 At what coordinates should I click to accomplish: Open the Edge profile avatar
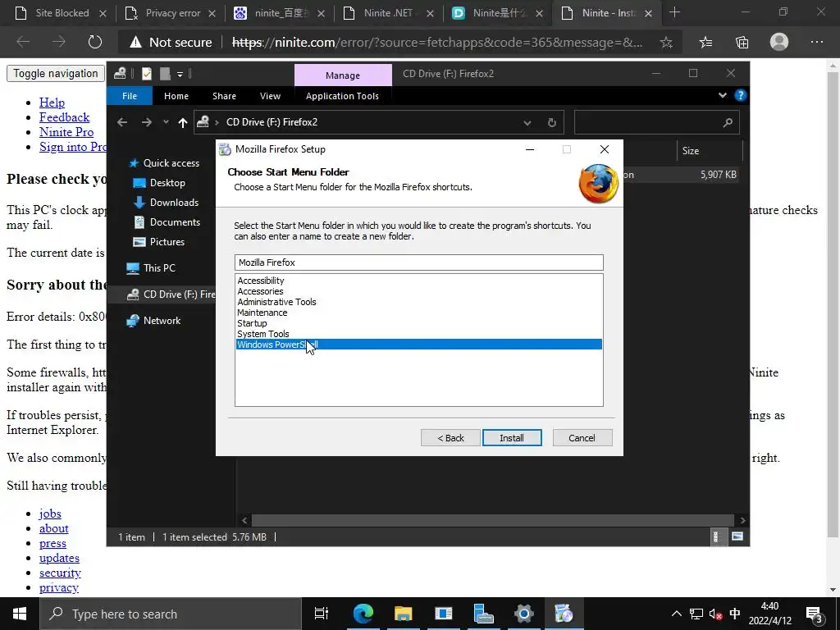pyautogui.click(x=779, y=42)
